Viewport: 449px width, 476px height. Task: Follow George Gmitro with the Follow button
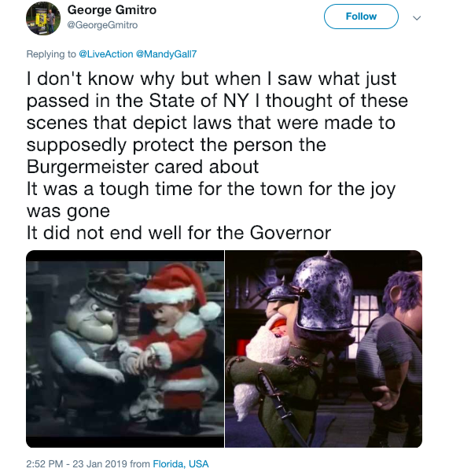click(361, 17)
